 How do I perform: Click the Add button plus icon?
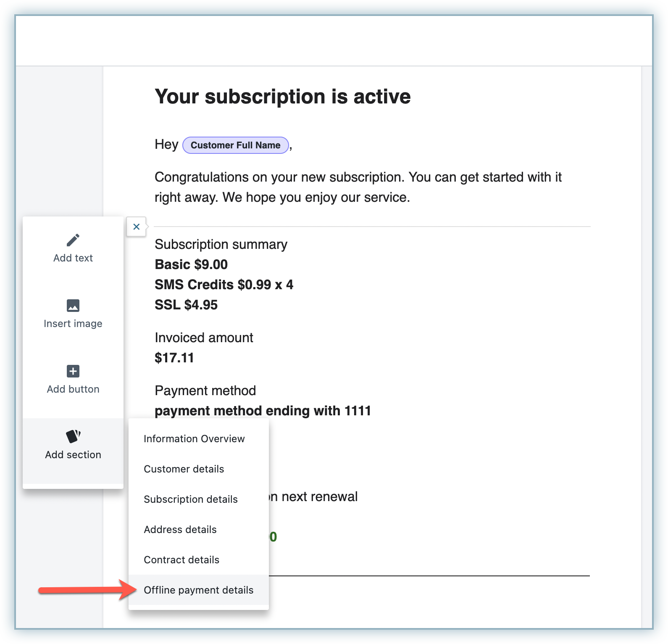point(73,371)
